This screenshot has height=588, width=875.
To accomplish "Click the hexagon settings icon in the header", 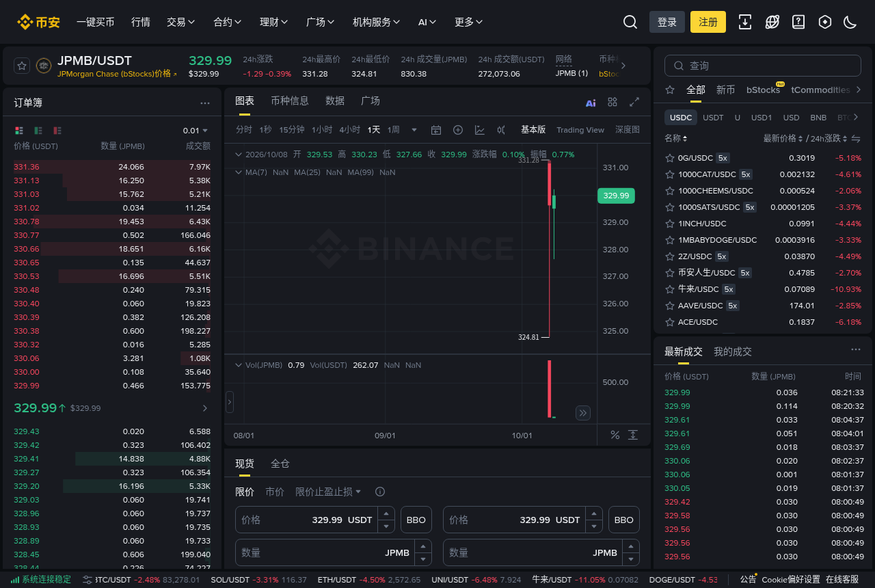I will pyautogui.click(x=825, y=22).
